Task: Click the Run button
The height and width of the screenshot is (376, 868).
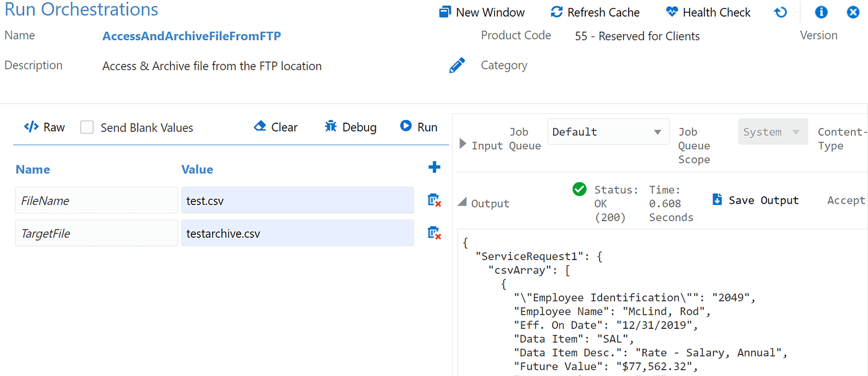Action: click(x=418, y=127)
